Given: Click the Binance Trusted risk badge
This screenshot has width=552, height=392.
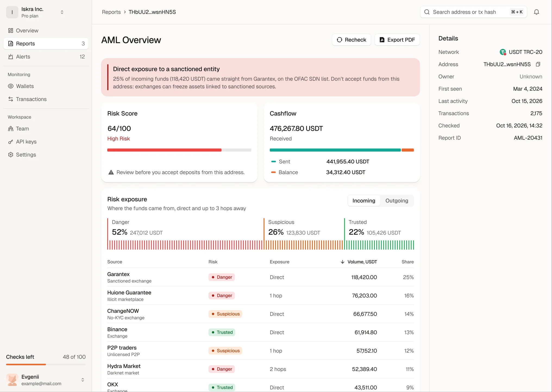Looking at the screenshot, I should coord(222,332).
